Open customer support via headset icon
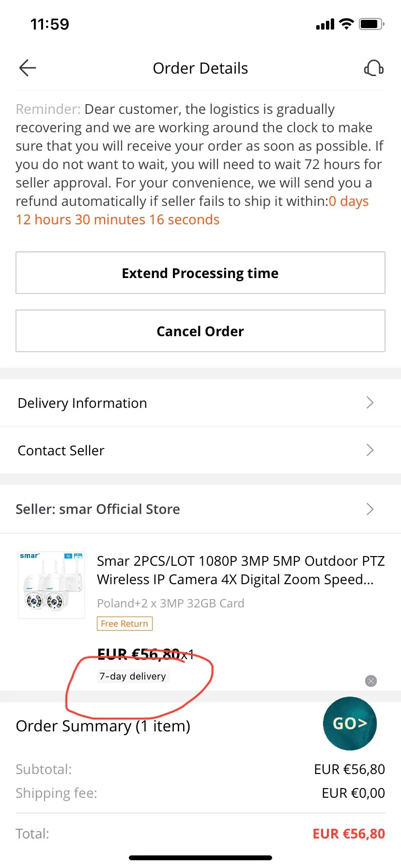 tap(373, 68)
